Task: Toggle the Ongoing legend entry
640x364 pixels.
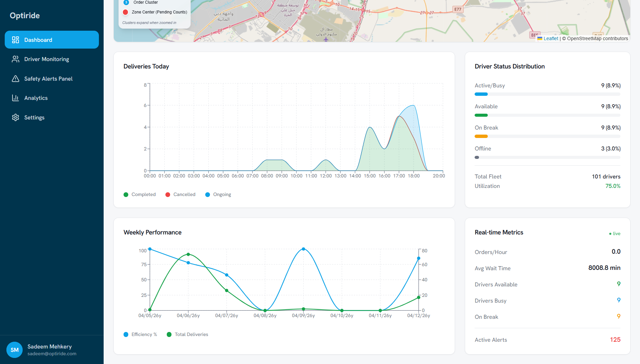Action: (218, 194)
